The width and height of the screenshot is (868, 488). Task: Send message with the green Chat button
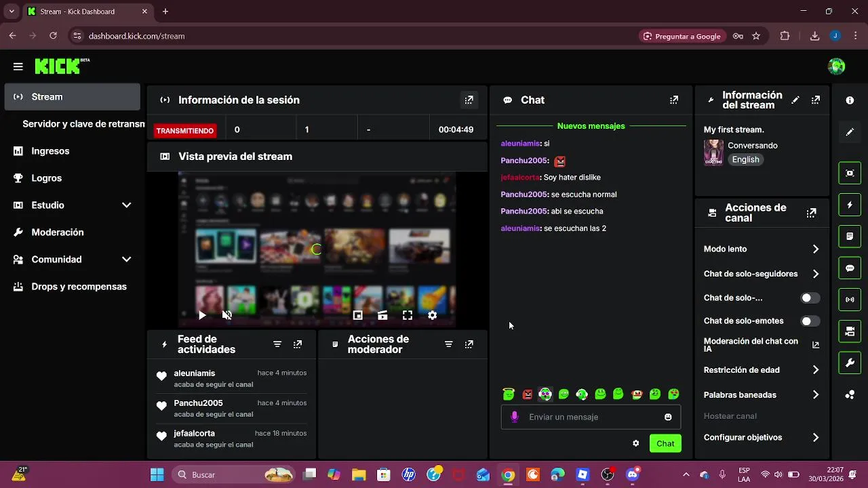click(665, 443)
